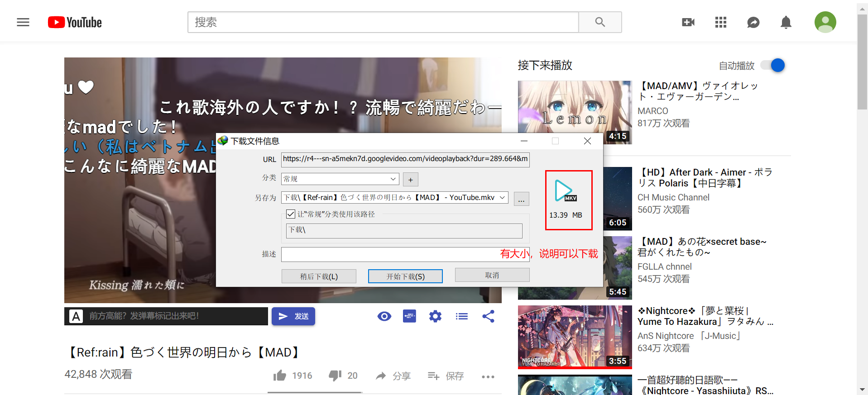Open the あの花×secret base video title
This screenshot has width=868, height=395.
(702, 247)
